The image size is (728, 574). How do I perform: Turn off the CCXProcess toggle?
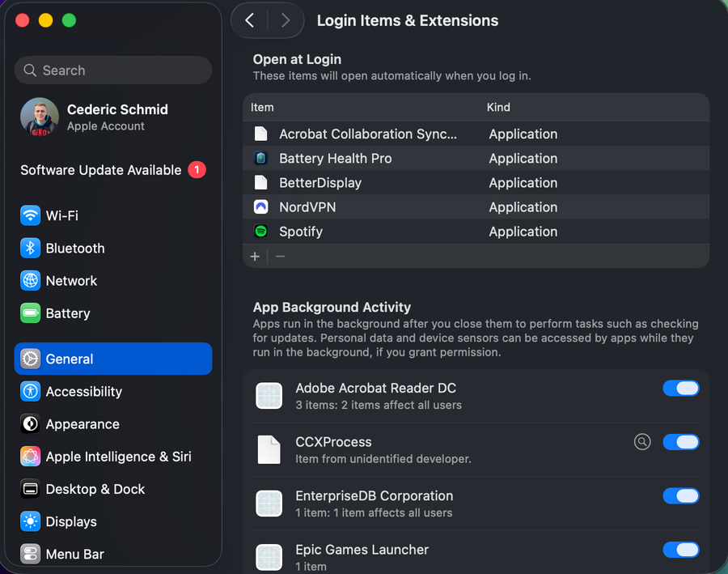coord(681,442)
